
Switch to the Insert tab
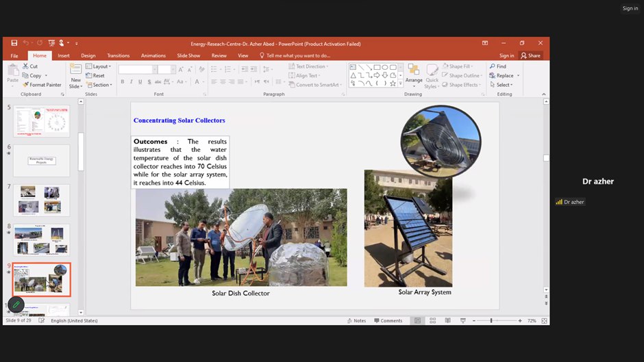[x=64, y=55]
